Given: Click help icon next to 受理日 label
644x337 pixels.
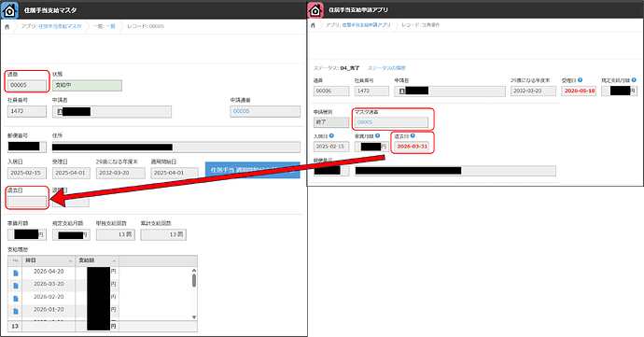Looking at the screenshot, I should (580, 80).
